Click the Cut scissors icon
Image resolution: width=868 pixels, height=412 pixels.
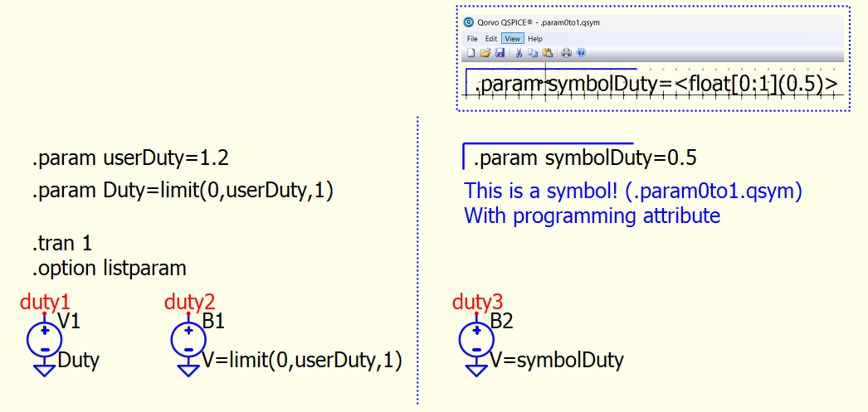[519, 53]
